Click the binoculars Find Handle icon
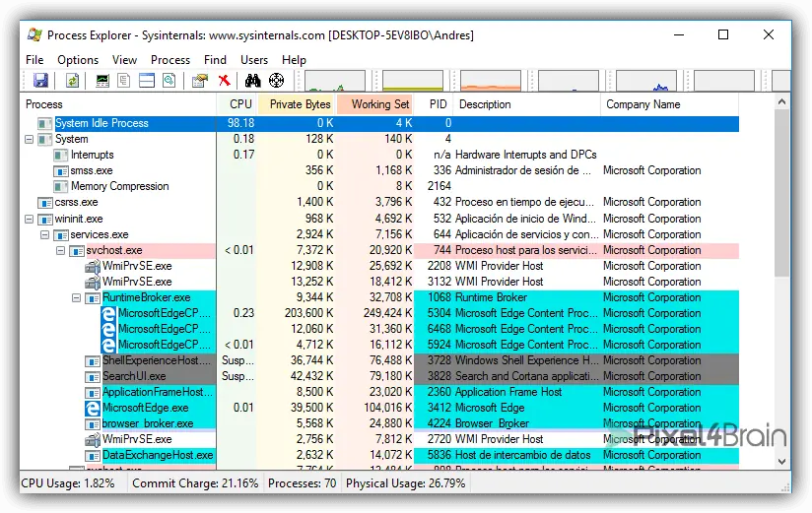Screen dimensions: 812x513 (x=252, y=80)
